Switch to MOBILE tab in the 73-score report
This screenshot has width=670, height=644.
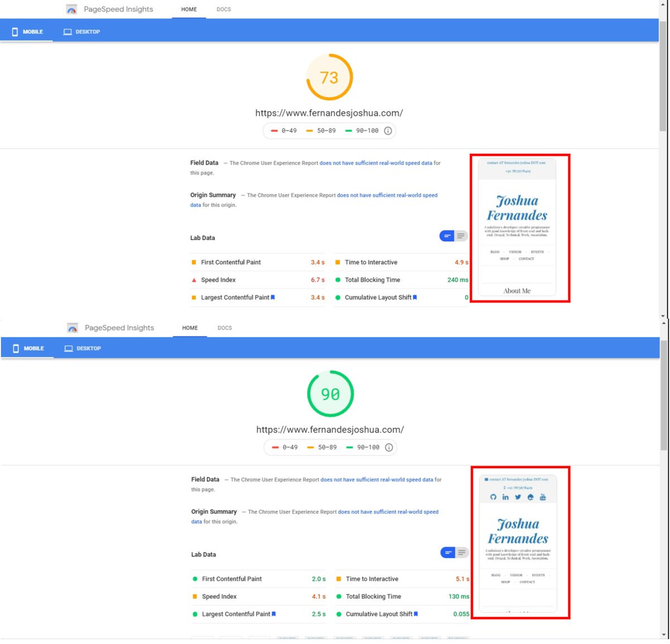[x=27, y=32]
